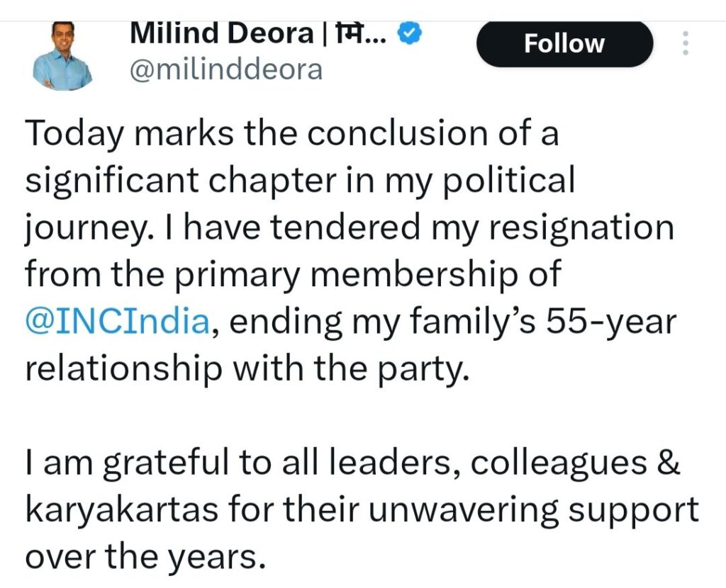Follow Milind Deora's account

[x=564, y=44]
